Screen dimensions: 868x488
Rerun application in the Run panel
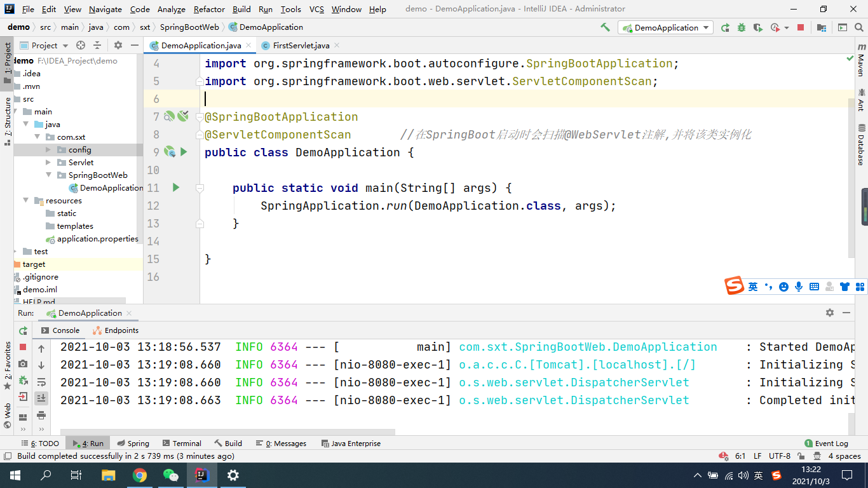pyautogui.click(x=23, y=330)
